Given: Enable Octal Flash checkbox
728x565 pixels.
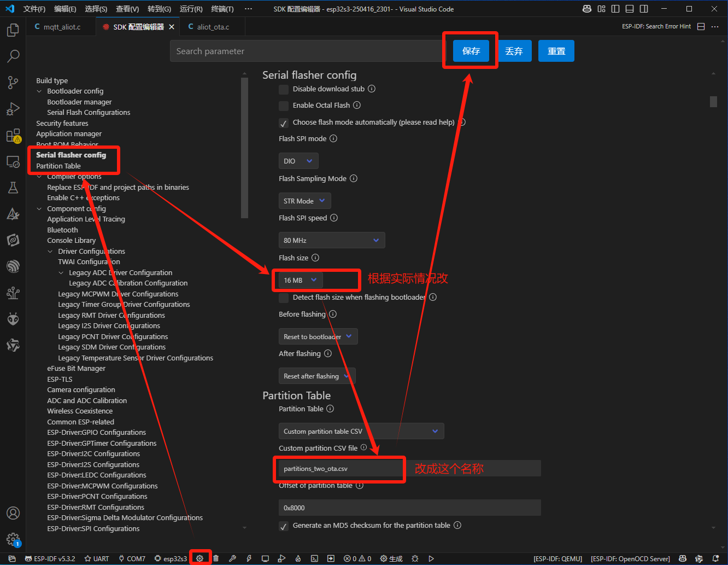Looking at the screenshot, I should tap(284, 106).
